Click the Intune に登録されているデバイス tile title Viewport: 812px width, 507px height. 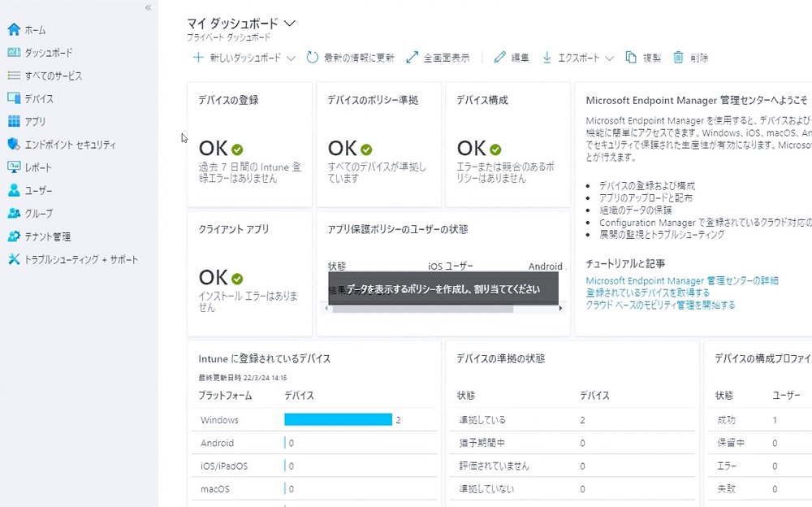(264, 359)
